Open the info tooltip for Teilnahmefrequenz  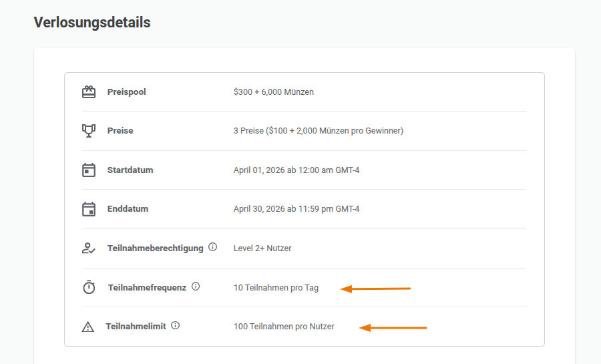click(x=196, y=287)
